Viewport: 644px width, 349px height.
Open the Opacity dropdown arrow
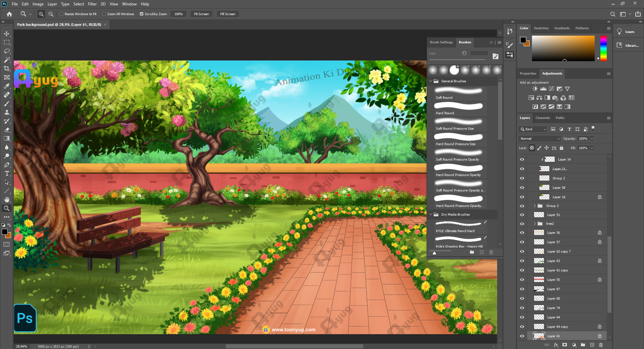(x=592, y=139)
